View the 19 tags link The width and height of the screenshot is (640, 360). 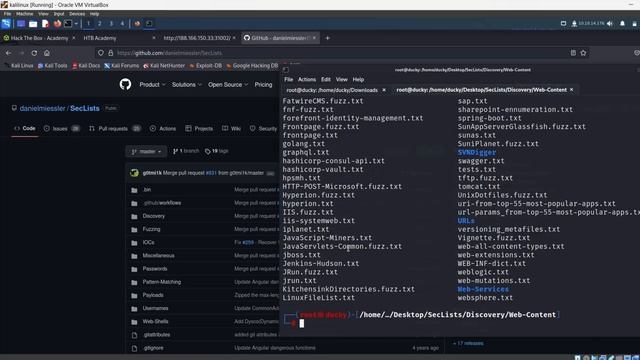point(216,151)
